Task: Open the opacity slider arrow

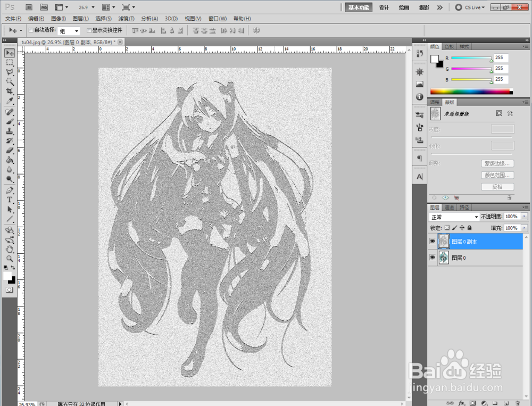Action: (525, 216)
